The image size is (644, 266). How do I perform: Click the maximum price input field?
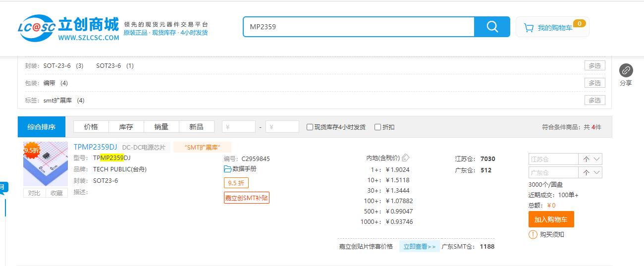pos(282,127)
